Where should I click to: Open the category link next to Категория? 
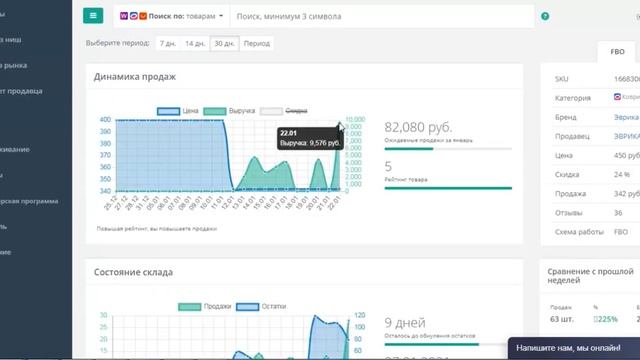[631, 97]
